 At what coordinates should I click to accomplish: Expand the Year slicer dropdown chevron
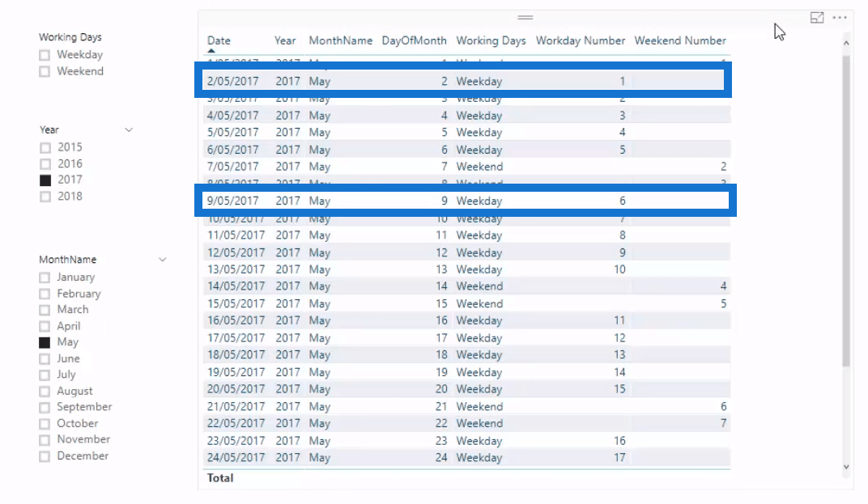point(129,130)
